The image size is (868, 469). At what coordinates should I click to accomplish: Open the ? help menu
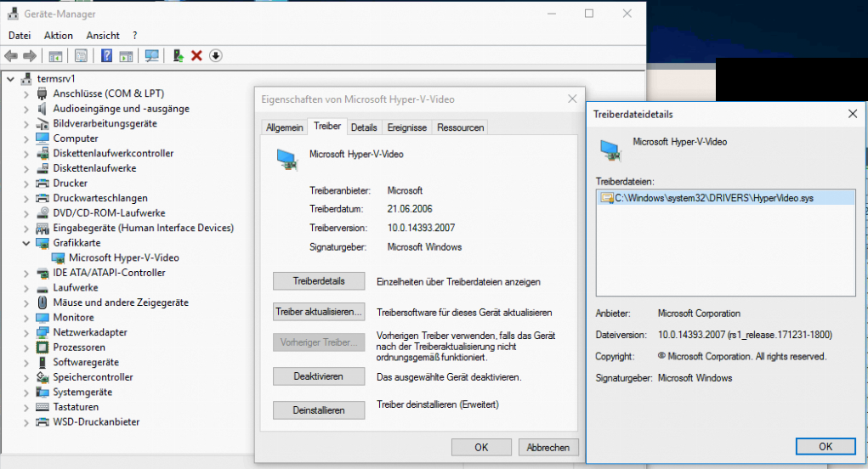[x=134, y=36]
